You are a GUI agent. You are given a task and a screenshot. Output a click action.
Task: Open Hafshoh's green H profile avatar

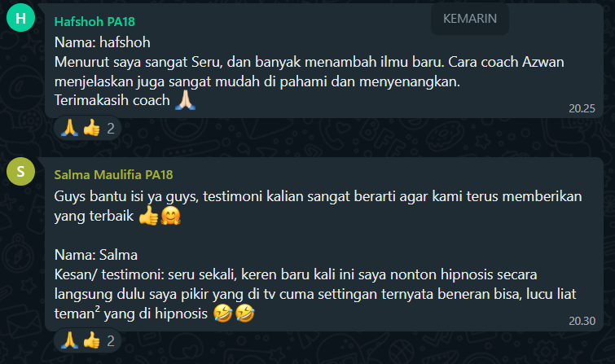[x=21, y=18]
